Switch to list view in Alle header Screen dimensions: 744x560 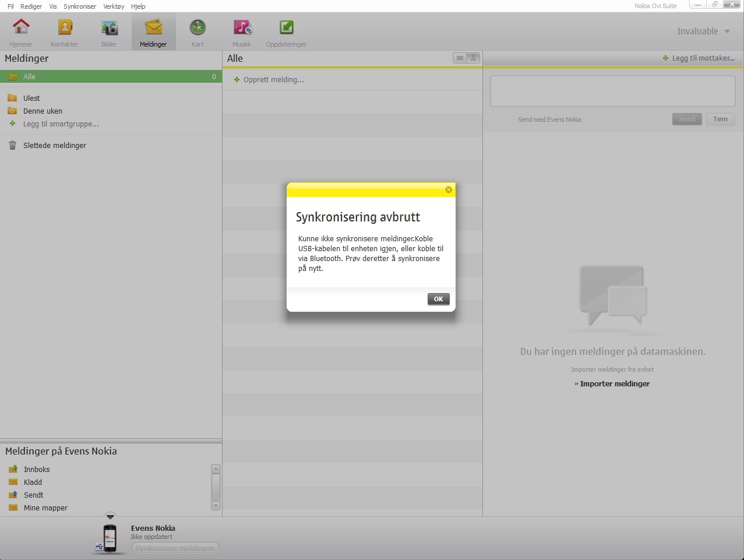pyautogui.click(x=460, y=58)
